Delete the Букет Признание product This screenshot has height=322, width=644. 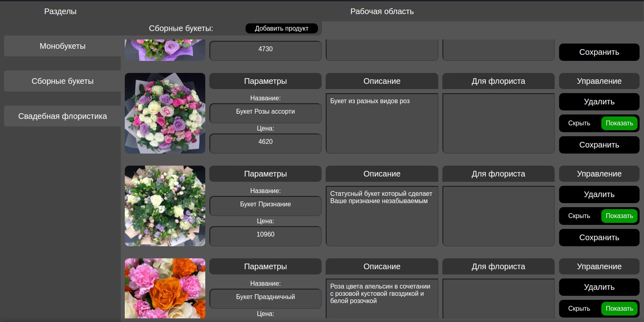(x=599, y=194)
